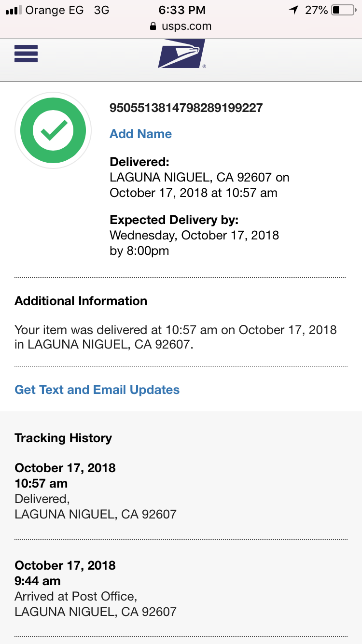The width and height of the screenshot is (362, 644).
Task: Tap the Orange EG carrier label
Action: (55, 10)
